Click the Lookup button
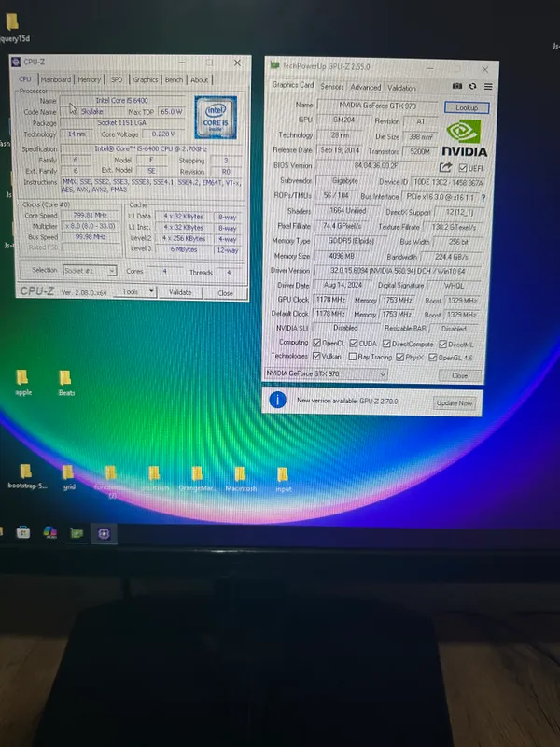The width and height of the screenshot is (560, 747). pos(467,107)
